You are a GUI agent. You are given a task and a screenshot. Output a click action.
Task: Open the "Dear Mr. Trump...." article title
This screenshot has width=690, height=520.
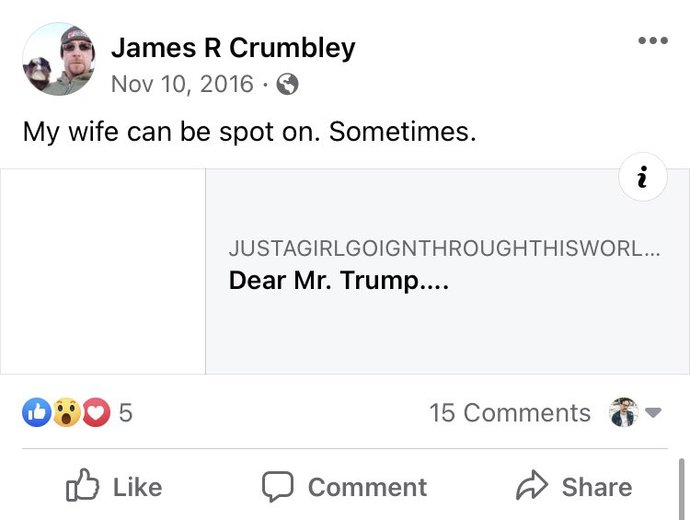[339, 281]
